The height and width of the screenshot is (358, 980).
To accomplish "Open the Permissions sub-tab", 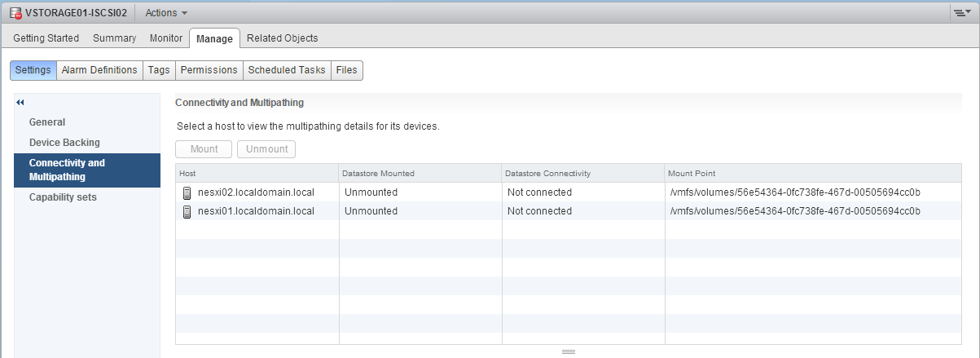I will [209, 70].
